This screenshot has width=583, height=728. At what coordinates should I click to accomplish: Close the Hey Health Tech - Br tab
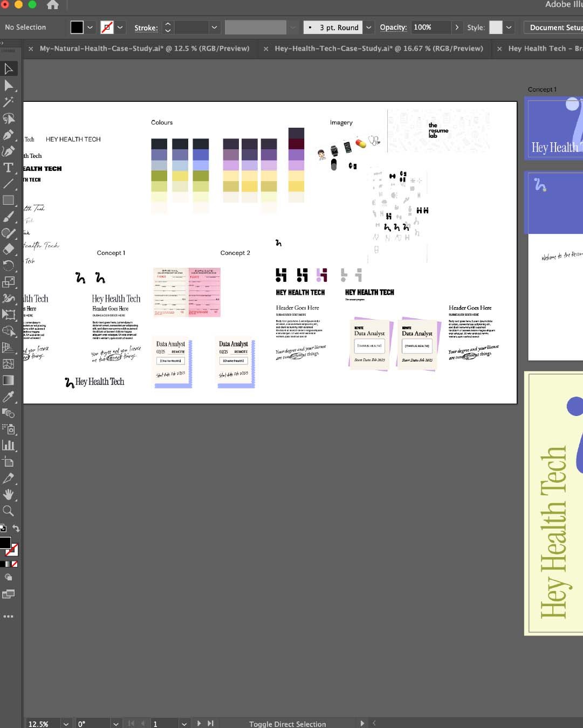[499, 49]
